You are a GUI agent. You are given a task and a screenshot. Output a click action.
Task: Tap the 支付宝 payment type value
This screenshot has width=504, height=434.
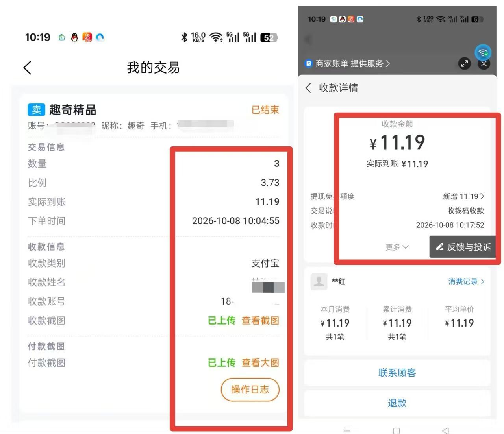point(265,263)
